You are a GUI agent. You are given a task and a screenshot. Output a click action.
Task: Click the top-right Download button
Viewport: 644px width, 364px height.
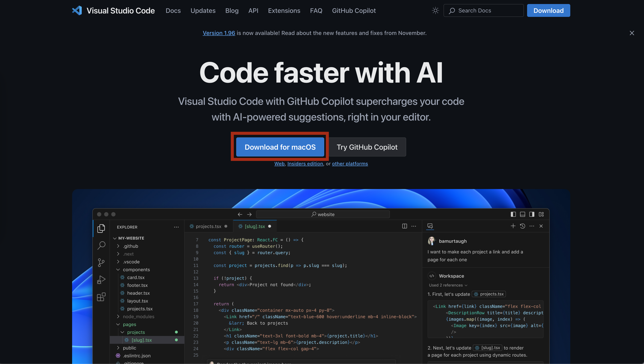click(549, 10)
